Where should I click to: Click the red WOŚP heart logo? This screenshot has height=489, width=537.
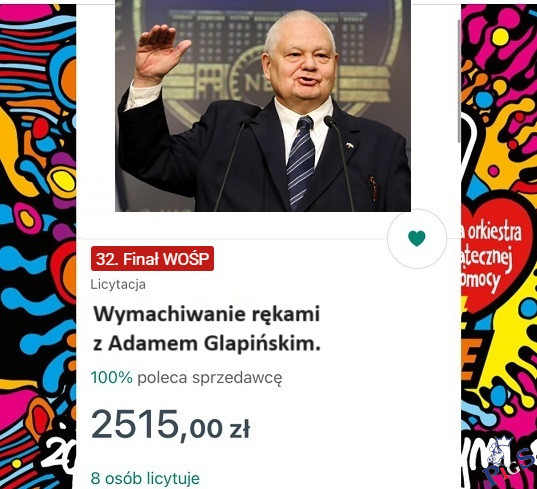click(x=496, y=253)
